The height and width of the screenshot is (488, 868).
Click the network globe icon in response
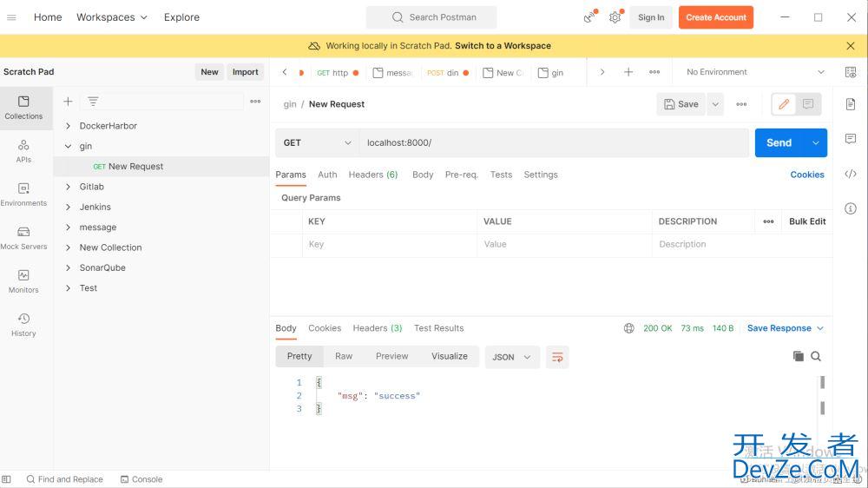click(628, 328)
